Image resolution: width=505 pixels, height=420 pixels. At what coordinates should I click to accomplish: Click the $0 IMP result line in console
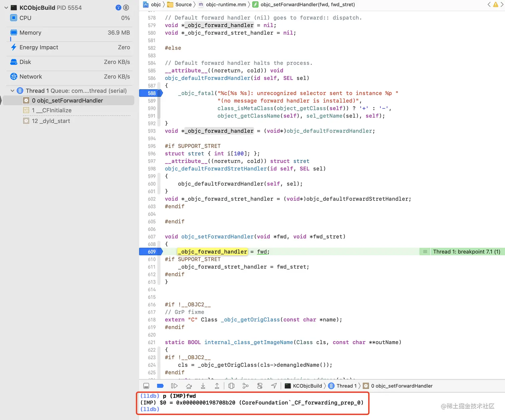[x=252, y=403]
